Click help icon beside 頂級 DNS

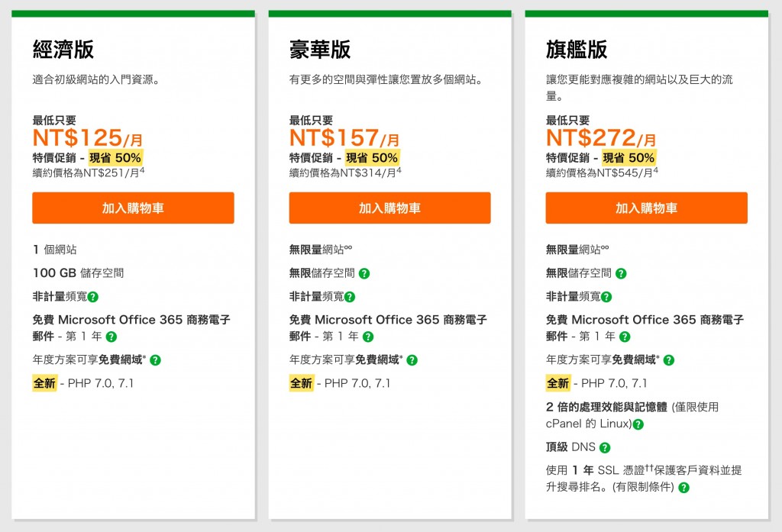click(x=605, y=448)
